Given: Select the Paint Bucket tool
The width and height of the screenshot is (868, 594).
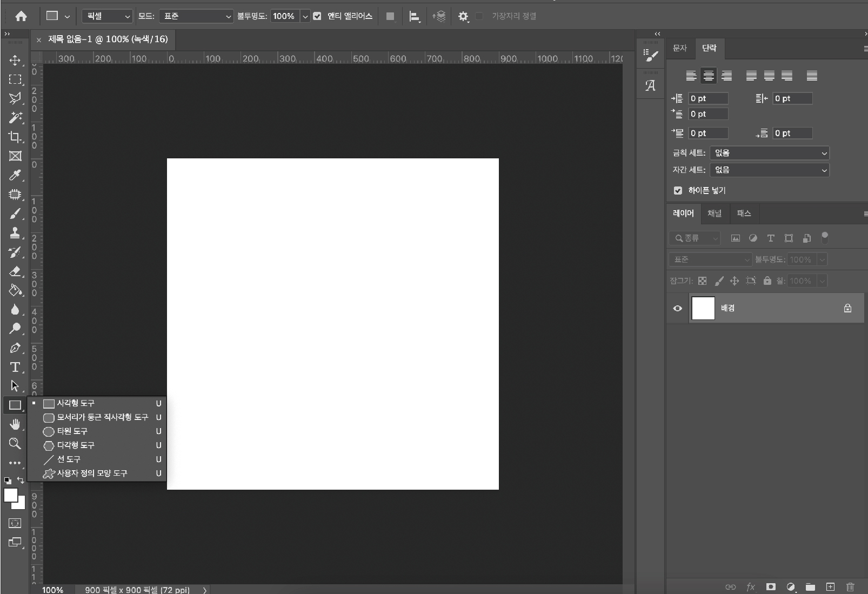Looking at the screenshot, I should tap(15, 290).
